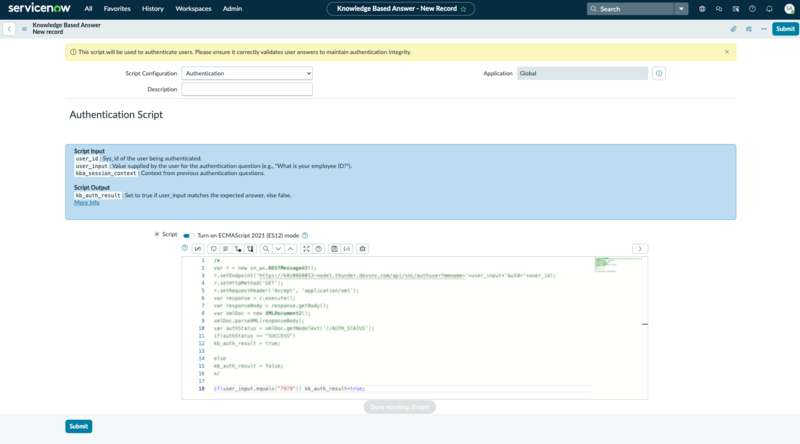This screenshot has height=444, width=800.
Task: Click the attachment paperclip icon
Action: 734,29
